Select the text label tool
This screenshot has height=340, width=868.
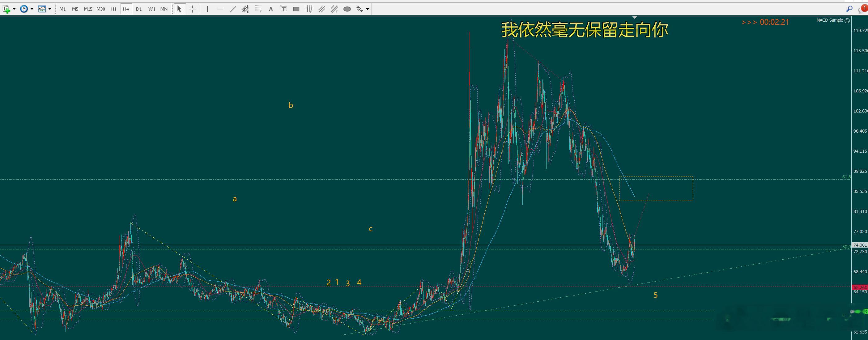click(284, 9)
